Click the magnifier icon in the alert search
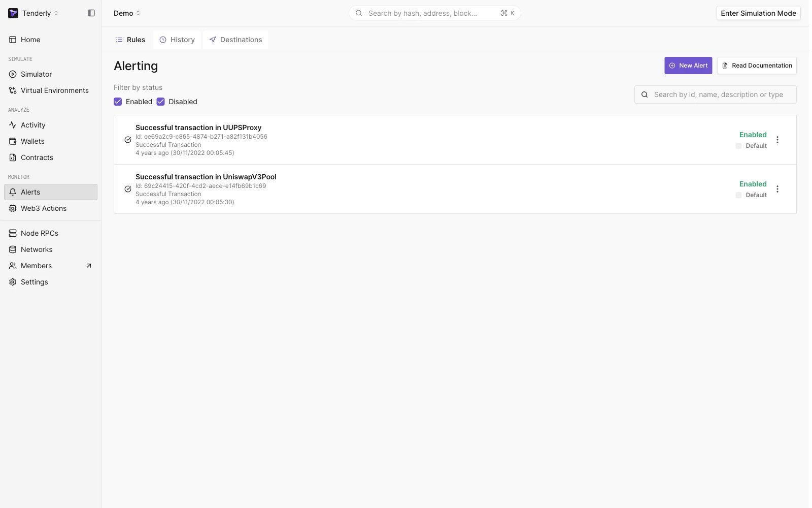This screenshot has width=812, height=508. (645, 94)
